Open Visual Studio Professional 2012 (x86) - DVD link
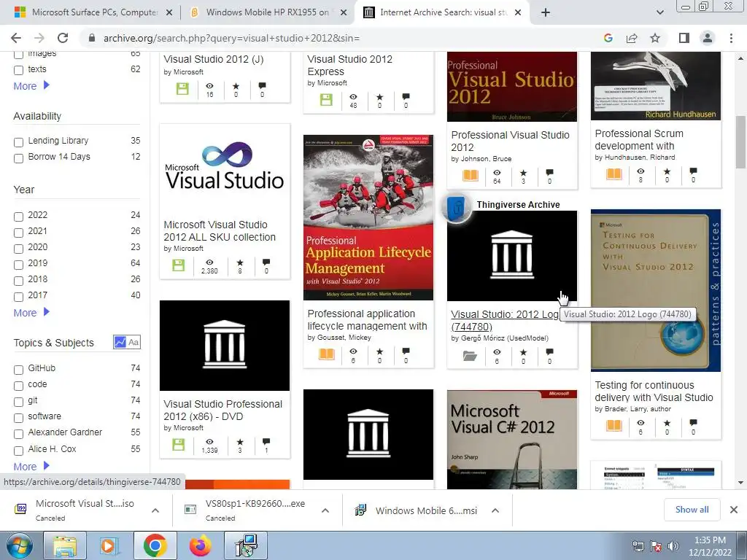 click(x=222, y=410)
